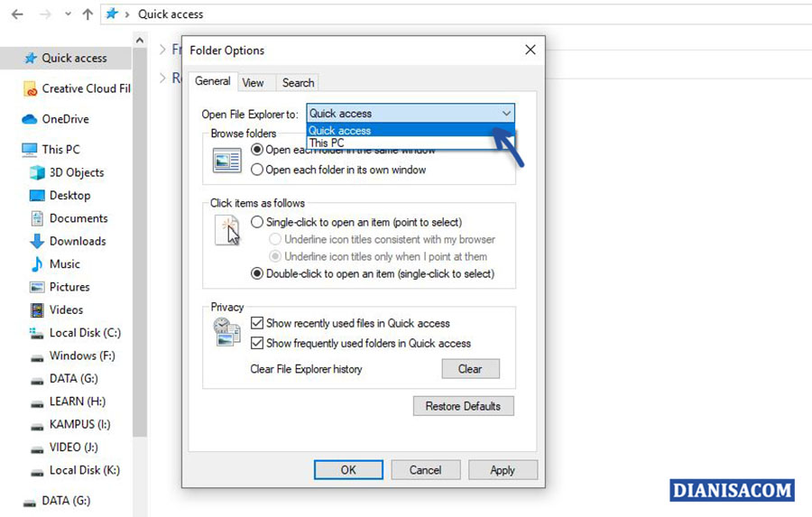812x517 pixels.
Task: Click the Windows (F:) drive icon
Action: tap(37, 357)
